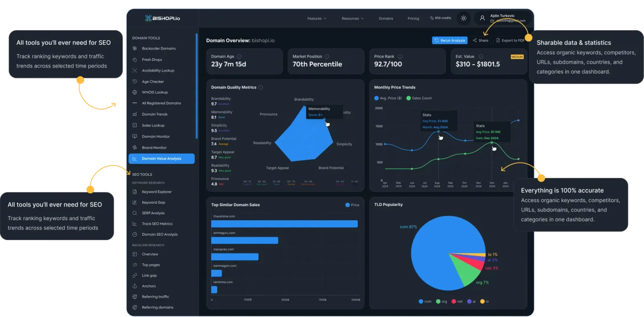This screenshot has width=644, height=317.
Task: Click the info icon beside Market Position
Action: click(x=327, y=56)
